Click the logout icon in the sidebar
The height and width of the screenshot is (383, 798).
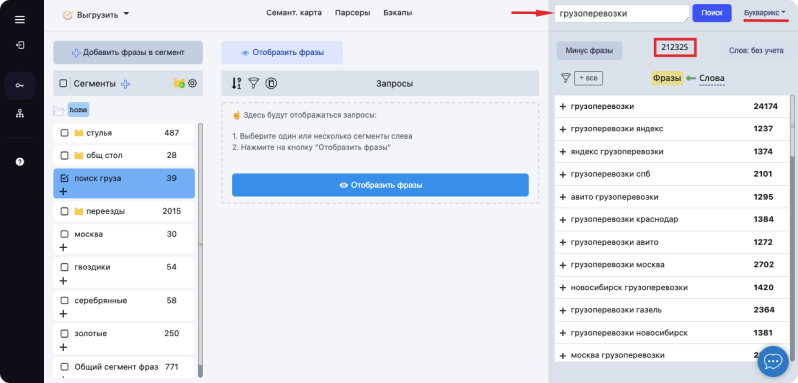pos(20,45)
